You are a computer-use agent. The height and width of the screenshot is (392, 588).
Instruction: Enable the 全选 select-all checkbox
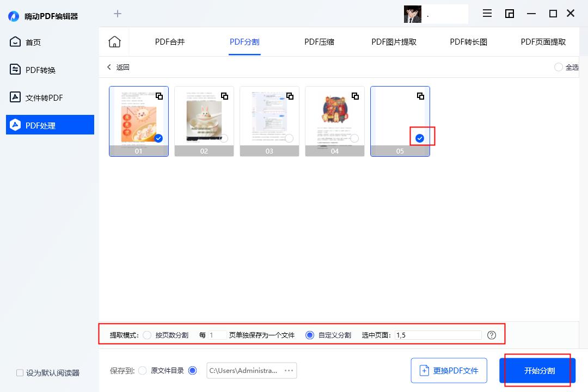[x=559, y=66]
